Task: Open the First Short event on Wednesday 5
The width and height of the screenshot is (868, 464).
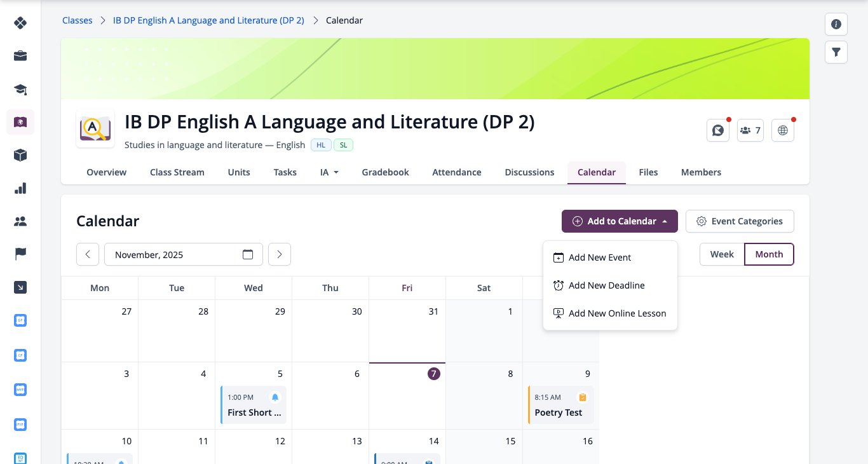Action: 254,405
